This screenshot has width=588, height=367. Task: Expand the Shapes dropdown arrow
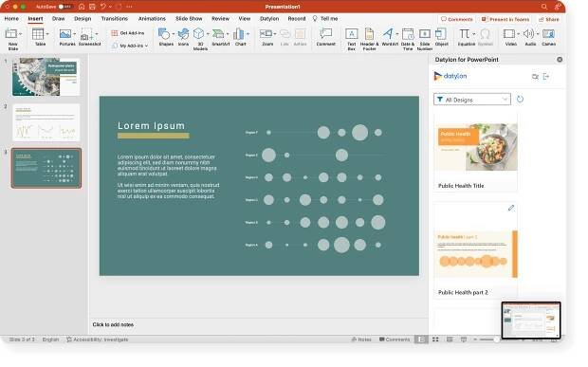click(173, 34)
